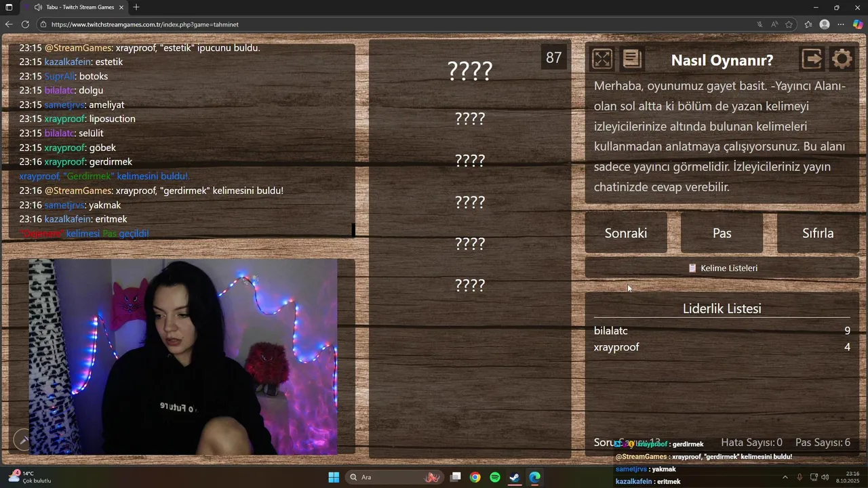Viewport: 868px width, 488px height.
Task: Click the address bar URL field
Action: [400, 24]
